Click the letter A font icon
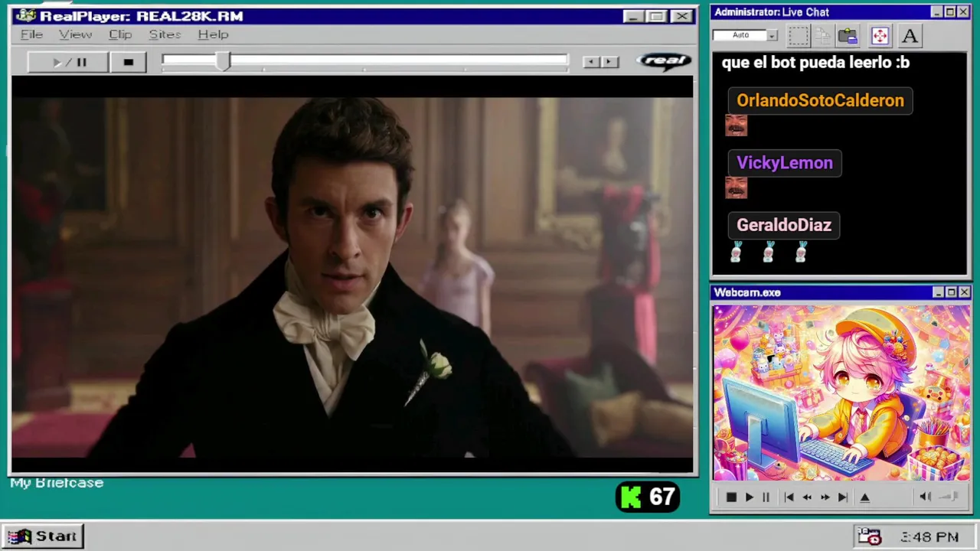Image resolution: width=980 pixels, height=551 pixels. pyautogui.click(x=910, y=35)
